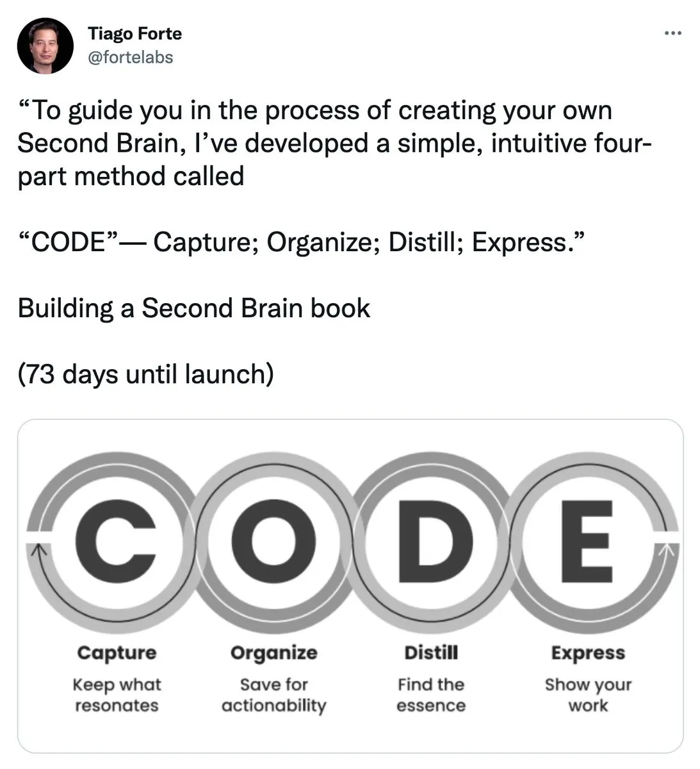
Task: Open the @fortelabs handle link
Action: pos(130,57)
